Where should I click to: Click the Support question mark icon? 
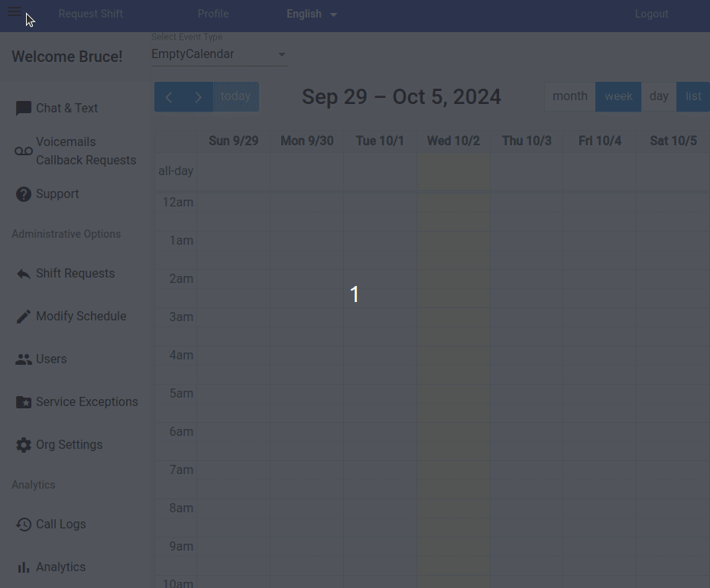coord(24,194)
